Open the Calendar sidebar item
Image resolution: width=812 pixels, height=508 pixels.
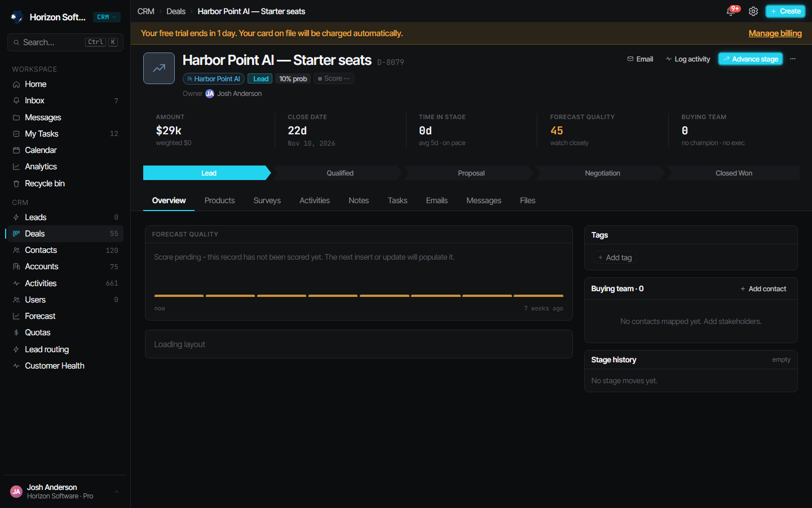pos(65,150)
